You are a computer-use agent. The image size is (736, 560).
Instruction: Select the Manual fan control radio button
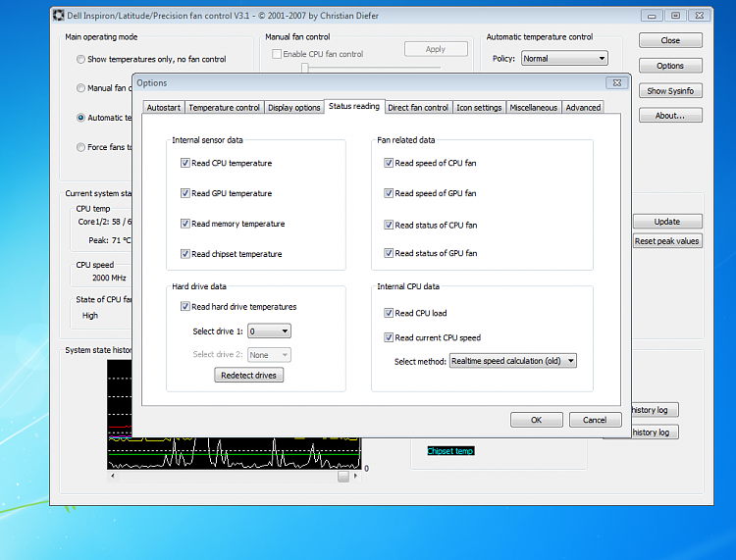pyautogui.click(x=80, y=88)
